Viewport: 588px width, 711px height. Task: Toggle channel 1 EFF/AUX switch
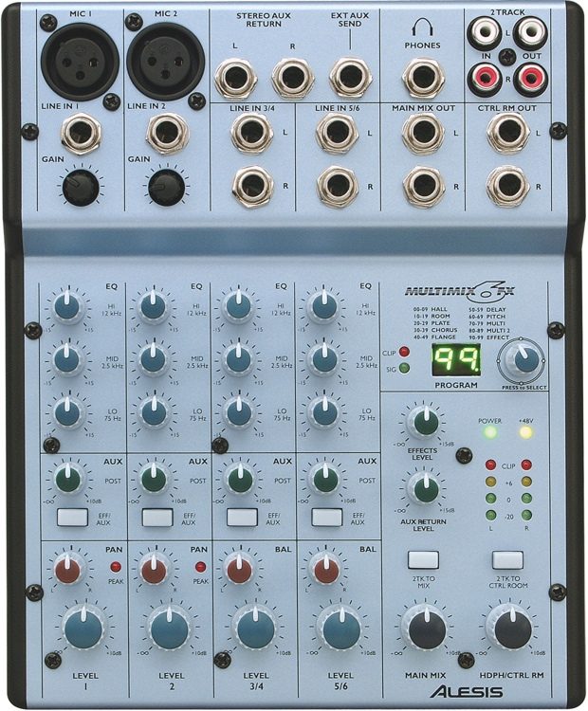click(73, 518)
